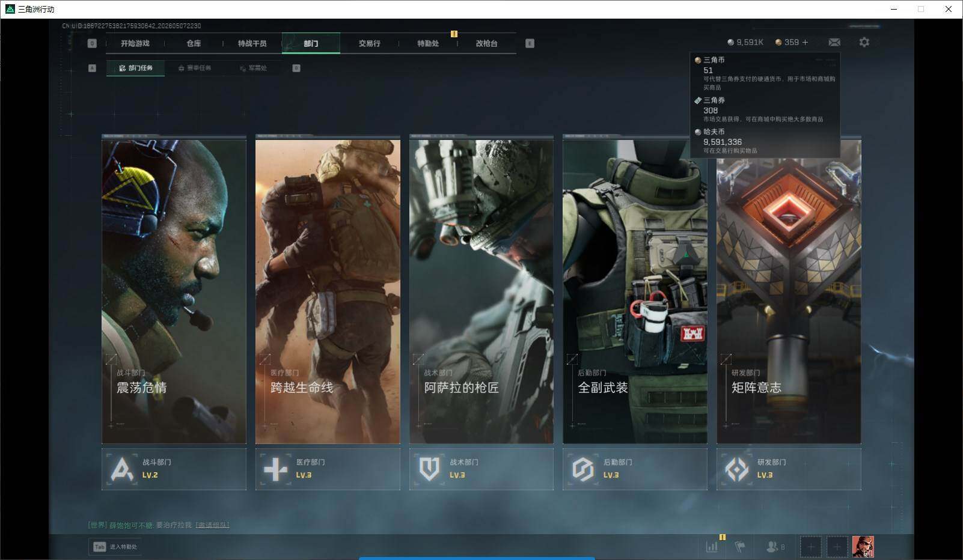This screenshot has height=560, width=963.
Task: Click the 359 currency balance
Action: click(787, 42)
